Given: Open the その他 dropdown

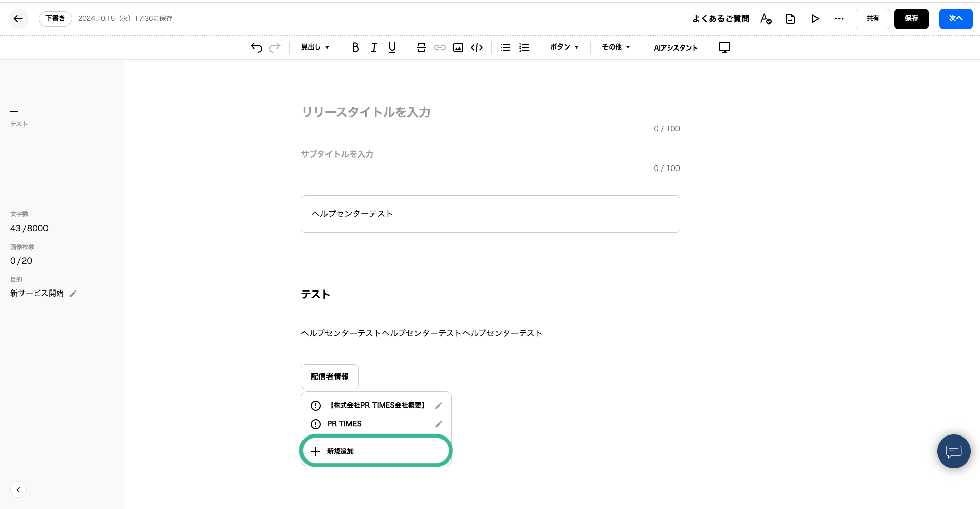Looking at the screenshot, I should [x=616, y=47].
